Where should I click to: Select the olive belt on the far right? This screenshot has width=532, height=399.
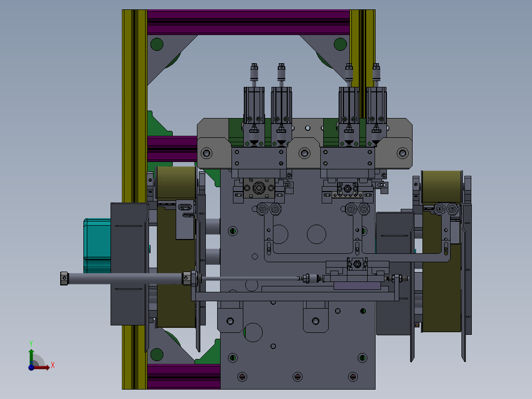pos(441,251)
